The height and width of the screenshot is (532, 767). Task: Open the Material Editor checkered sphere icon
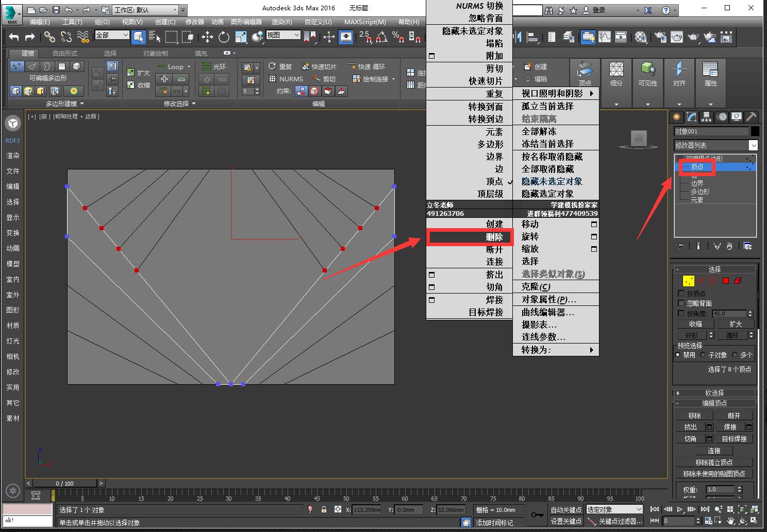coord(641,37)
